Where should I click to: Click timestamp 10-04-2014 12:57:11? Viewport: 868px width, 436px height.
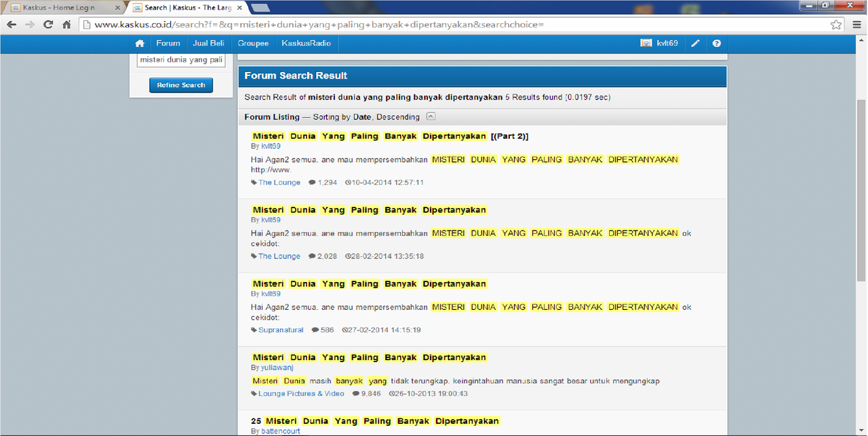[x=387, y=182]
